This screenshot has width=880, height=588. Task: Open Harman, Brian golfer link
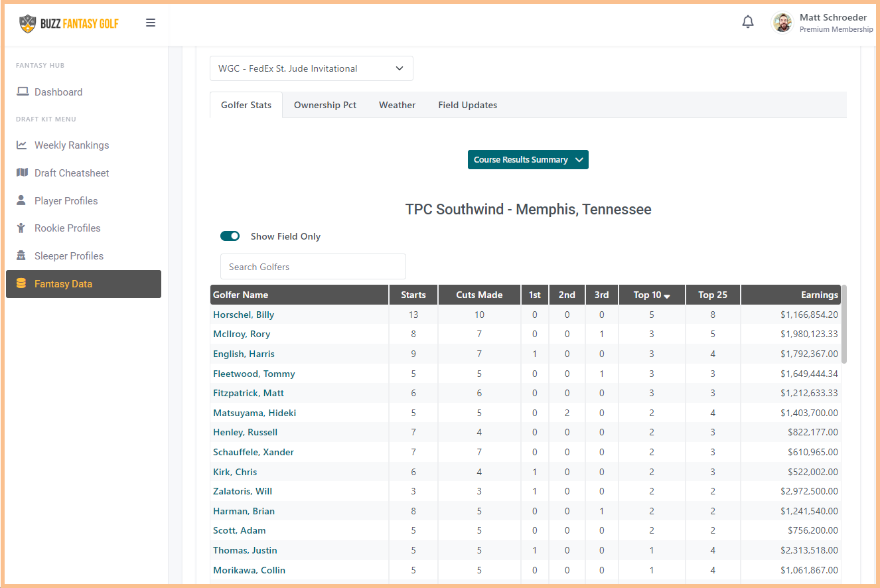244,511
